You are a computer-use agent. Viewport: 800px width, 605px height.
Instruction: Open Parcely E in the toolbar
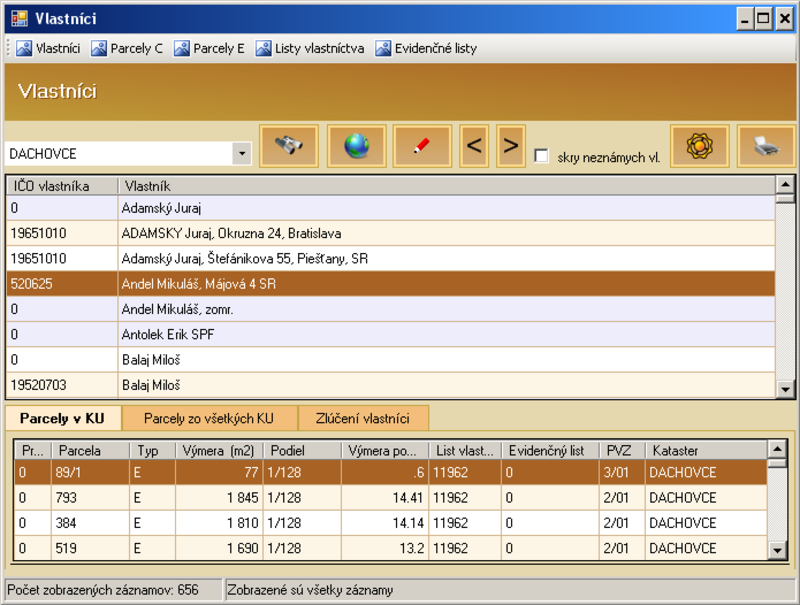coord(209,48)
